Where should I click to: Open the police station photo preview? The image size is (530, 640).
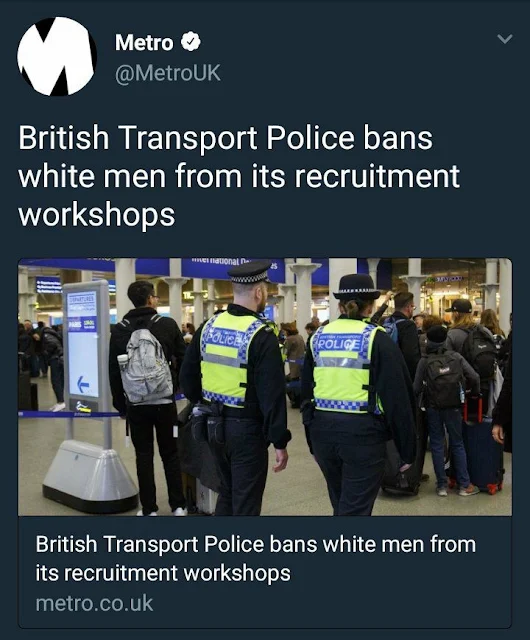click(265, 387)
